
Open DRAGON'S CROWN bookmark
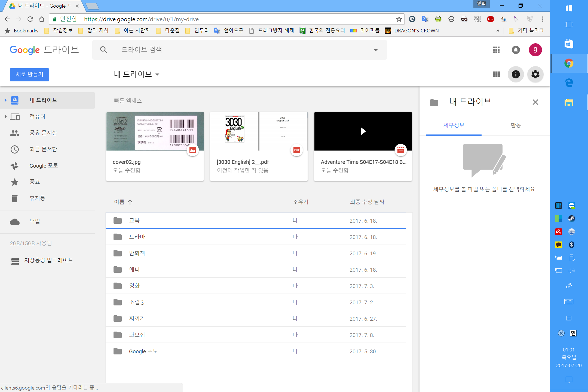[412, 30]
